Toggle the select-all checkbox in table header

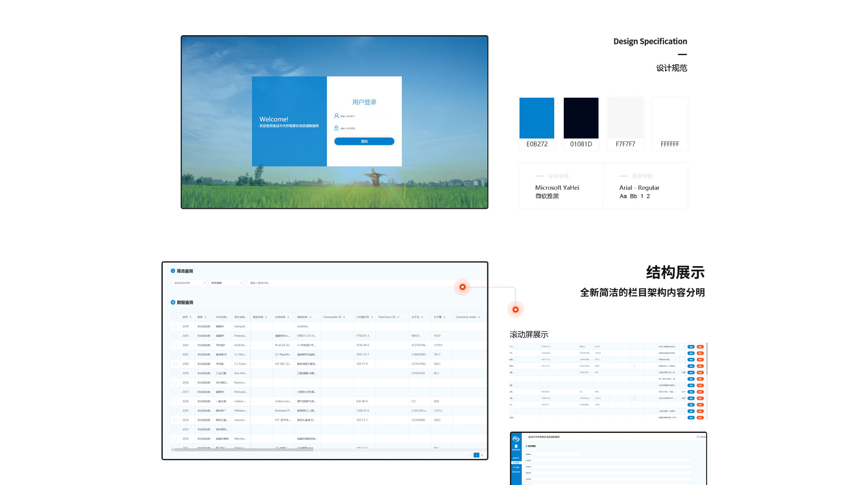(175, 317)
